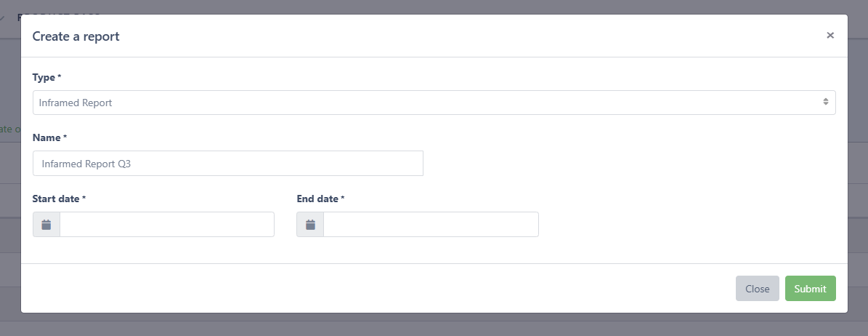
Task: Click the up-down arrows on Type select
Action: (826, 103)
